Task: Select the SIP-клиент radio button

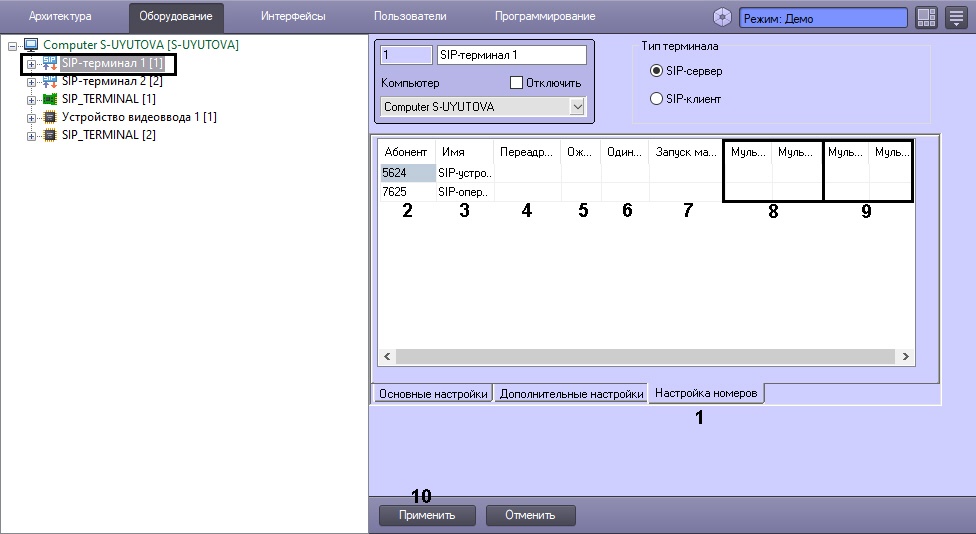Action: coord(657,99)
